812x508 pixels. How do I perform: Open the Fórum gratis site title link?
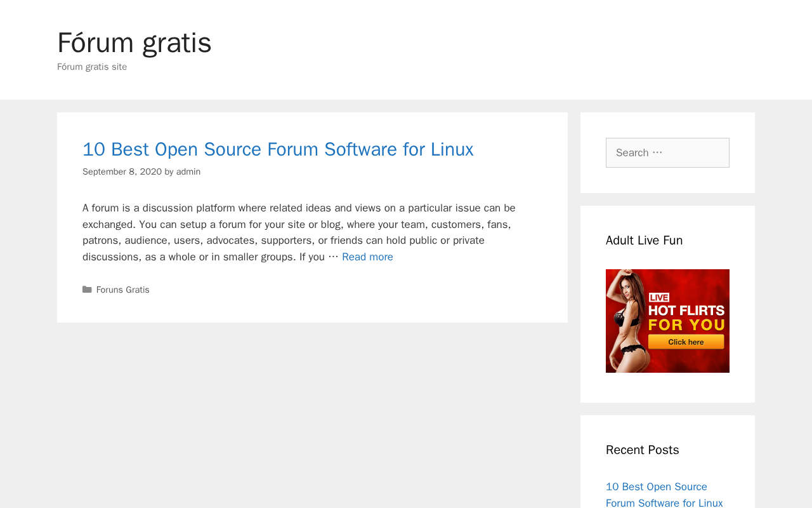(134, 43)
